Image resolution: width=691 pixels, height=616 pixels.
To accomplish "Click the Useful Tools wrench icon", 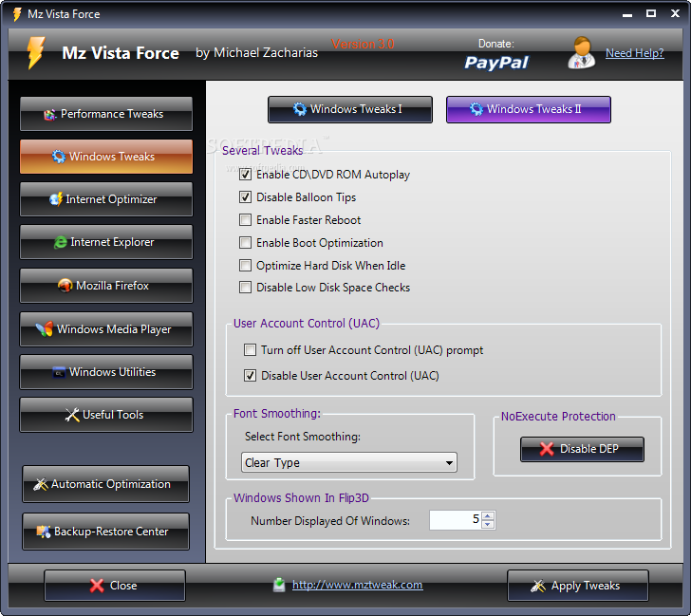I will [72, 415].
